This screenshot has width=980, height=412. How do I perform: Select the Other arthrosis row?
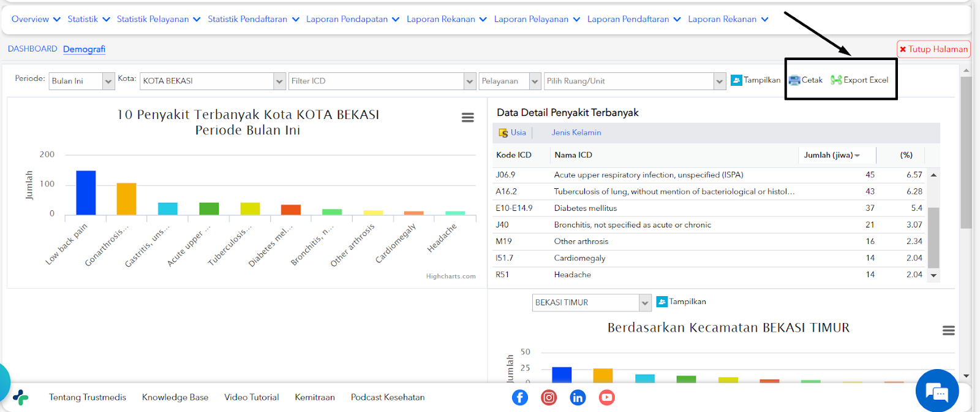(x=709, y=242)
